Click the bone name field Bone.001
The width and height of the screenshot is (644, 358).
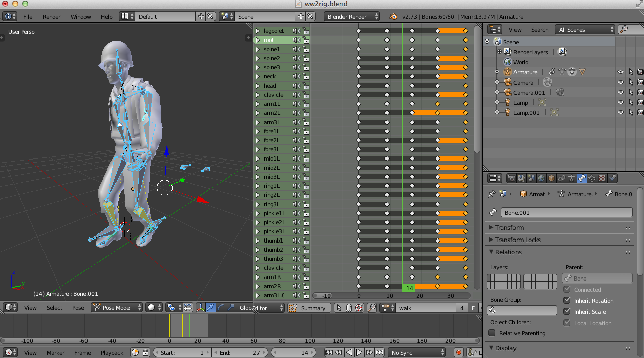click(x=567, y=213)
